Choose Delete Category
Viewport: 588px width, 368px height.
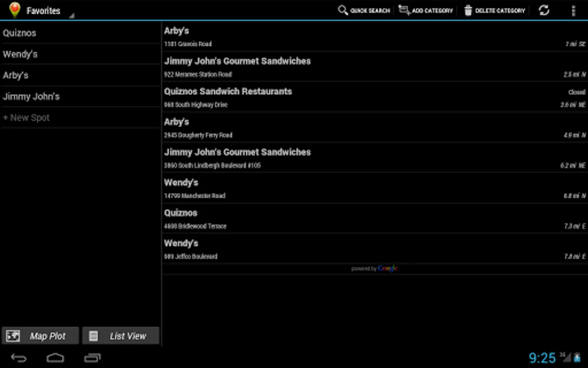point(494,10)
